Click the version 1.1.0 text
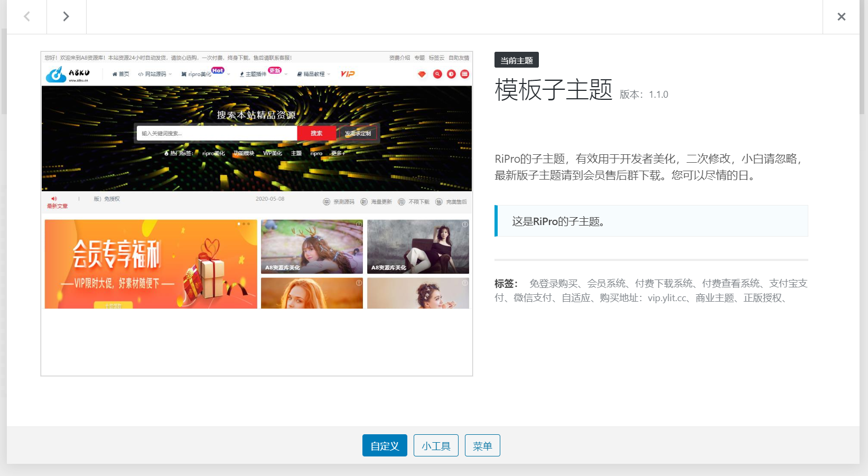The height and width of the screenshot is (476, 868). 644,95
